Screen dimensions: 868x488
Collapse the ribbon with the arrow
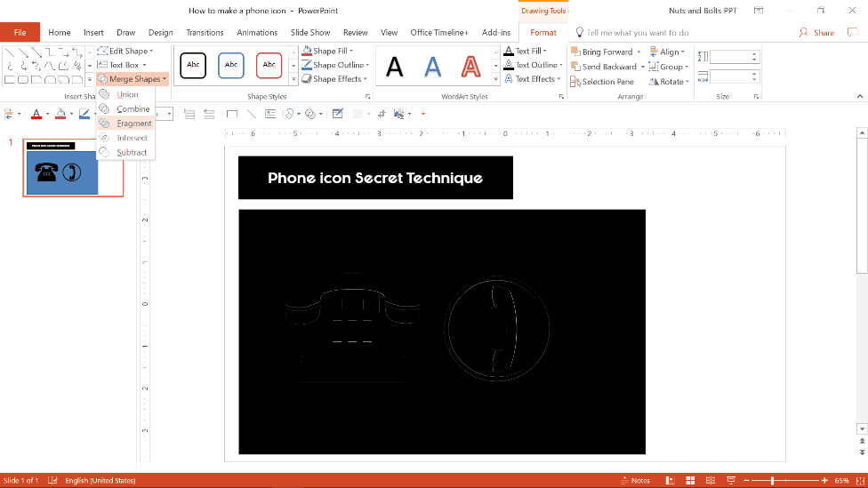click(x=860, y=96)
